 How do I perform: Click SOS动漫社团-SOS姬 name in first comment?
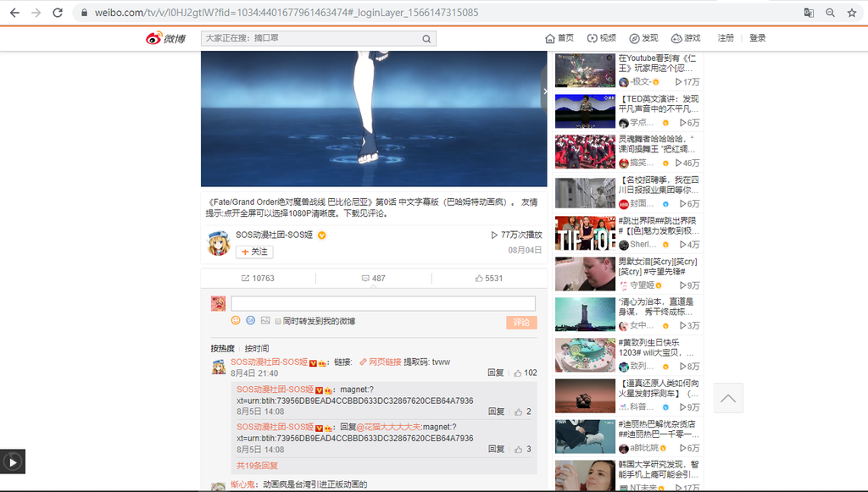[x=269, y=362]
